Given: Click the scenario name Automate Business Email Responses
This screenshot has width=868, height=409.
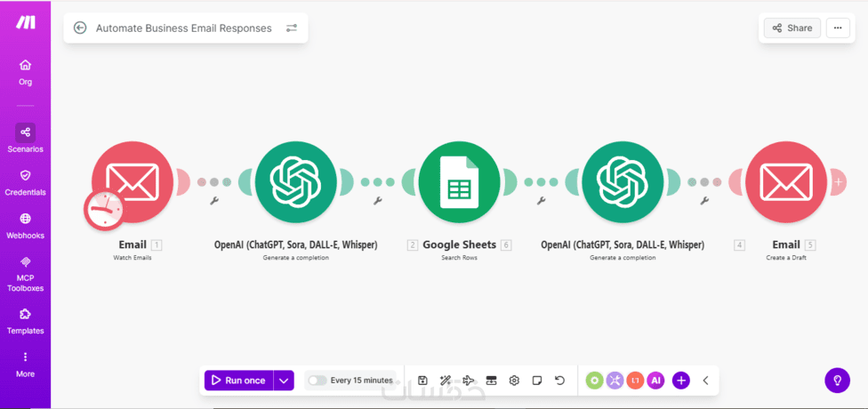Looking at the screenshot, I should (x=184, y=28).
